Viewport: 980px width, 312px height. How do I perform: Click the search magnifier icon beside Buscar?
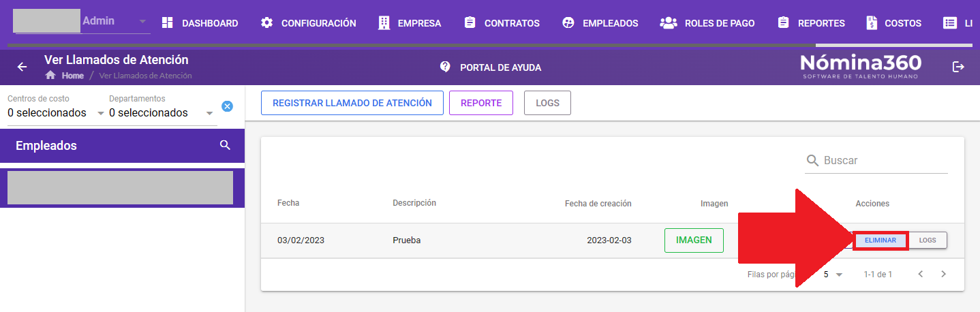812,161
